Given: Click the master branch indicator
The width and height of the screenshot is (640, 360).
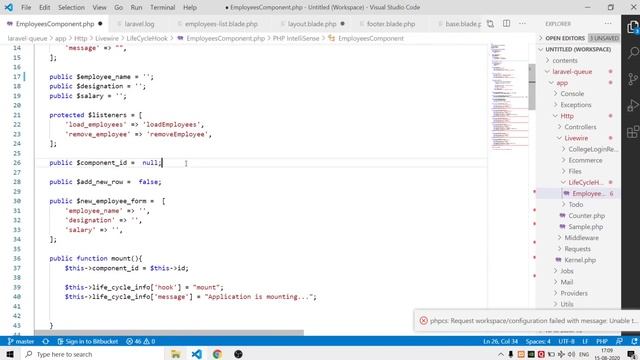Looking at the screenshot, I should [21, 341].
